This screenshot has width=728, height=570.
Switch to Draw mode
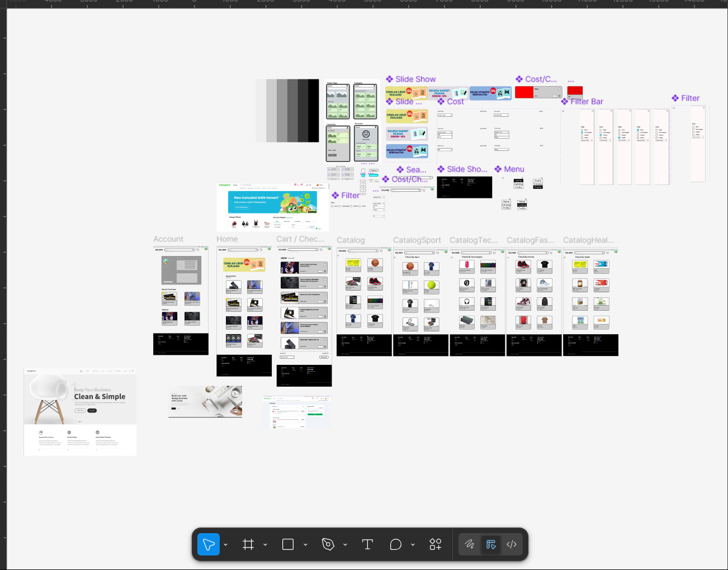coord(470,544)
